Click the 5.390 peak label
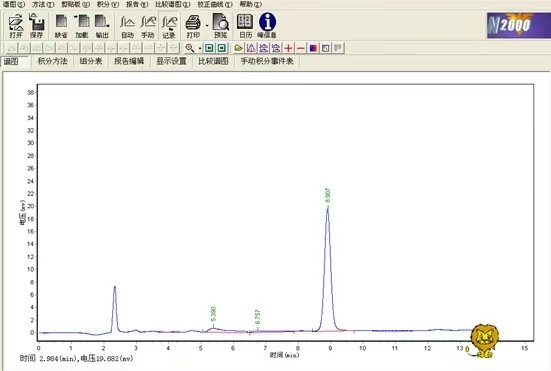Image resolution: width=551 pixels, height=371 pixels. coord(213,314)
